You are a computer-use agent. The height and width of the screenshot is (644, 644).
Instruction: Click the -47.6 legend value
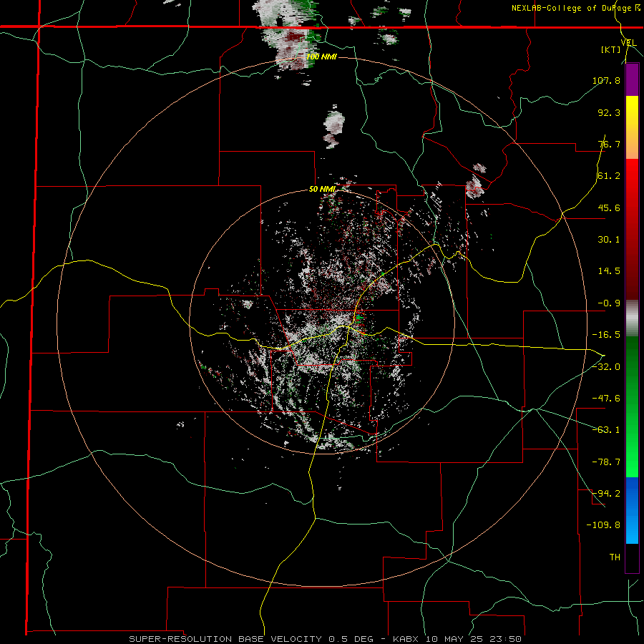[606, 399]
